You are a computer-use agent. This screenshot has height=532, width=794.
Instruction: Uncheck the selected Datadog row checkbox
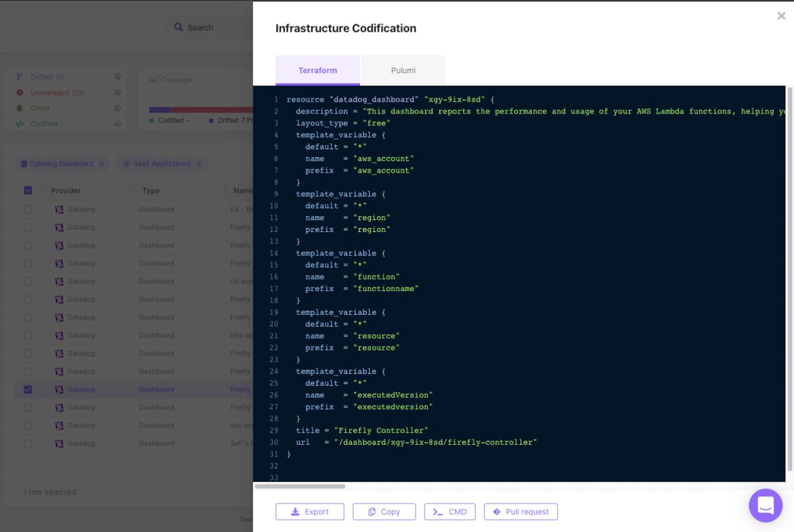click(28, 390)
